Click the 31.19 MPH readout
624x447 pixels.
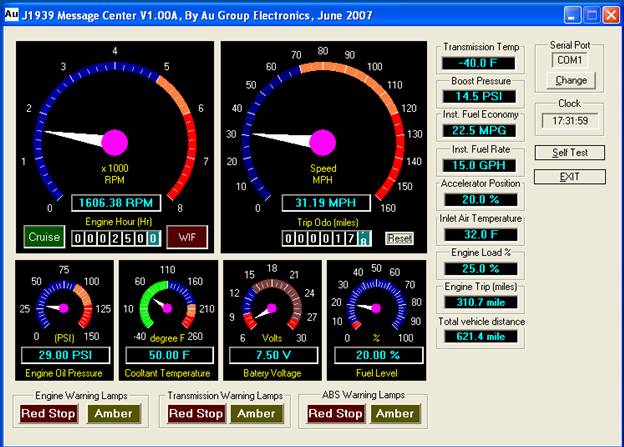pyautogui.click(x=326, y=203)
